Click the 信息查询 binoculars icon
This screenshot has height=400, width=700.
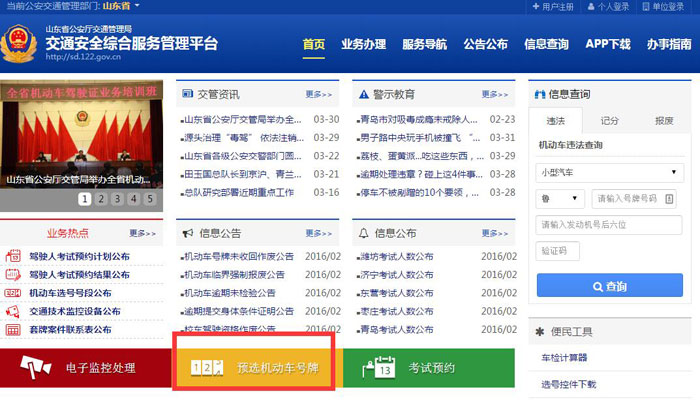[540, 94]
